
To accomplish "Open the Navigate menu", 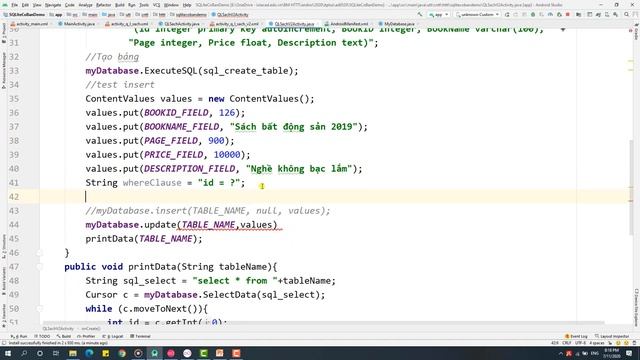I will coord(53,5).
